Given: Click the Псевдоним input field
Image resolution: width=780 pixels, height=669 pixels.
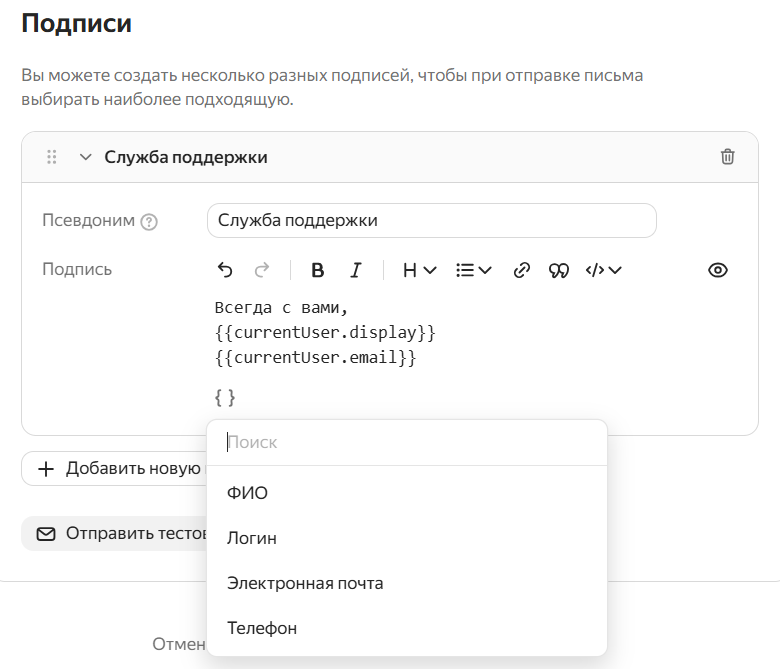Looking at the screenshot, I should pos(432,220).
